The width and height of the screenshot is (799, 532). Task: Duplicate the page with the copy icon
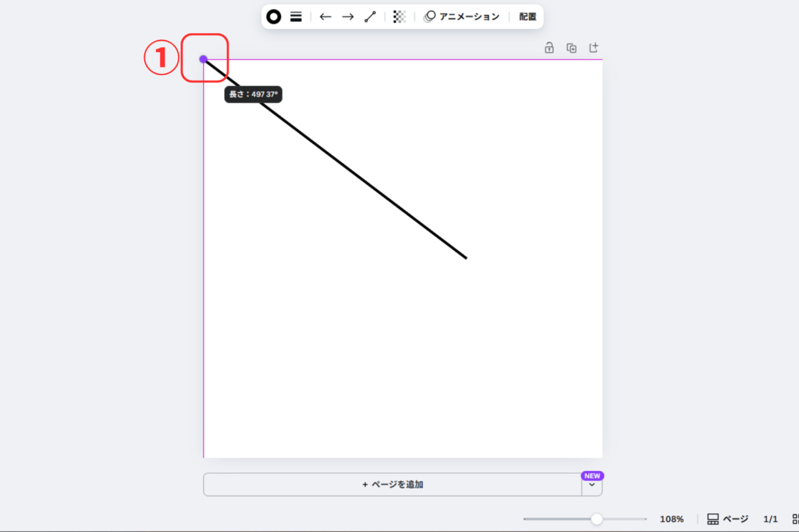[571, 48]
